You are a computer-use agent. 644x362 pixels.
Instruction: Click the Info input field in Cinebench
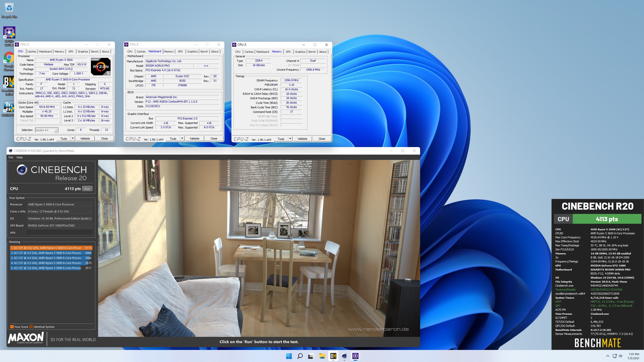60,233
